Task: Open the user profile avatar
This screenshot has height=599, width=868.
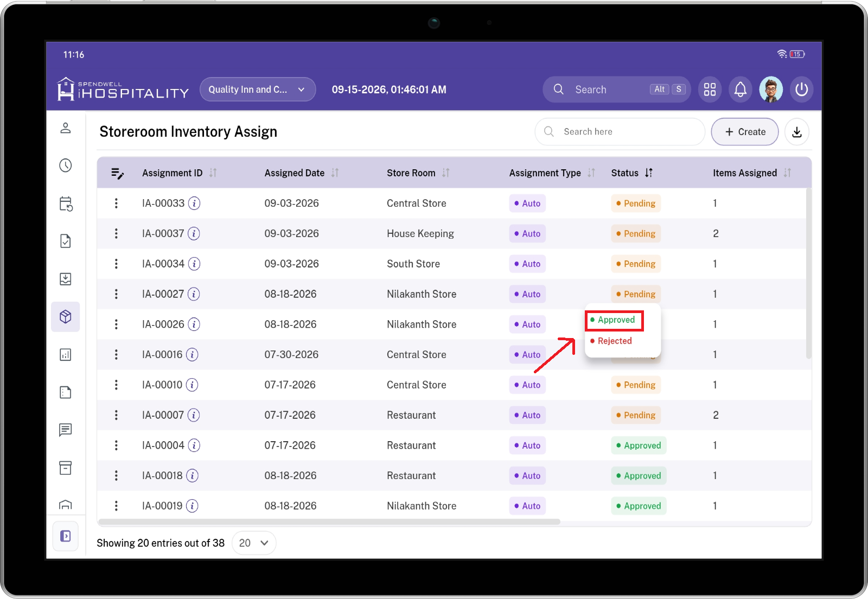Action: [x=771, y=90]
